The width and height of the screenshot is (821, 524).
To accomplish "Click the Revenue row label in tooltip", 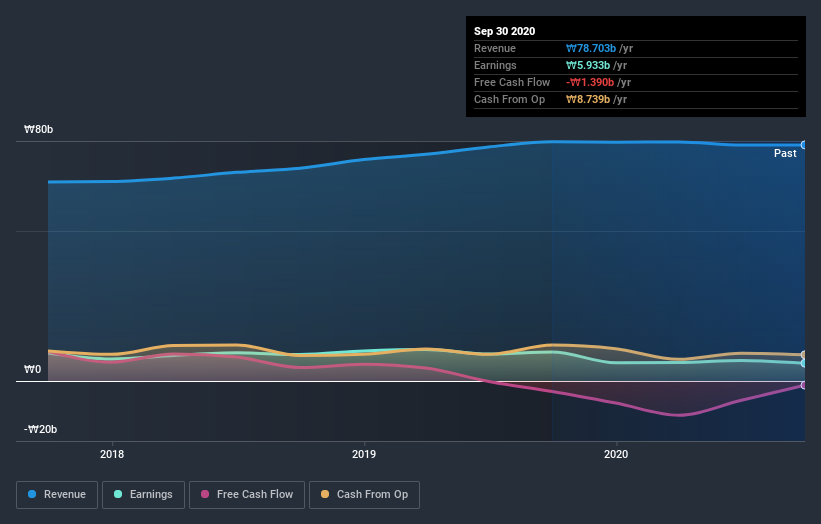I will 495,49.
